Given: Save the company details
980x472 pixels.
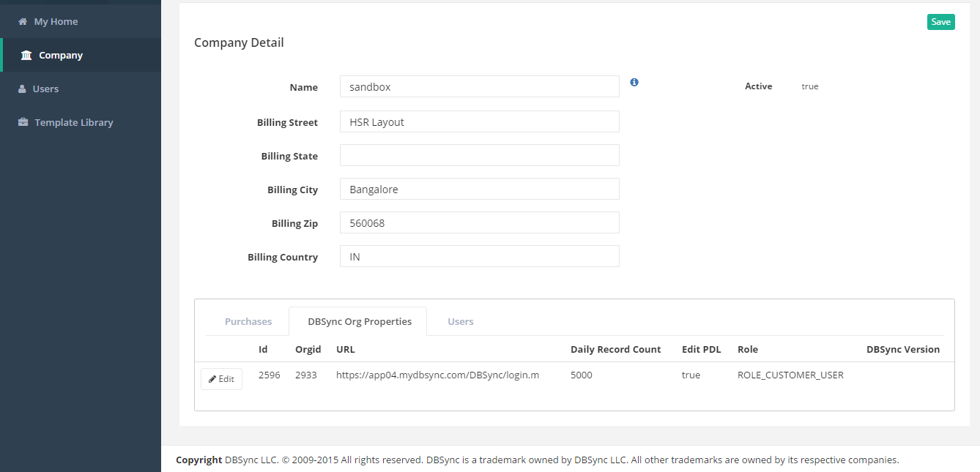Looking at the screenshot, I should point(940,22).
